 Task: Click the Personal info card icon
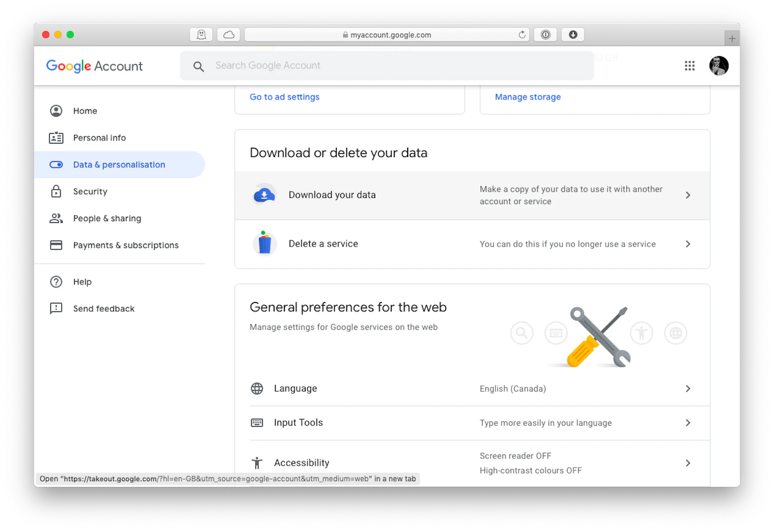(56, 138)
